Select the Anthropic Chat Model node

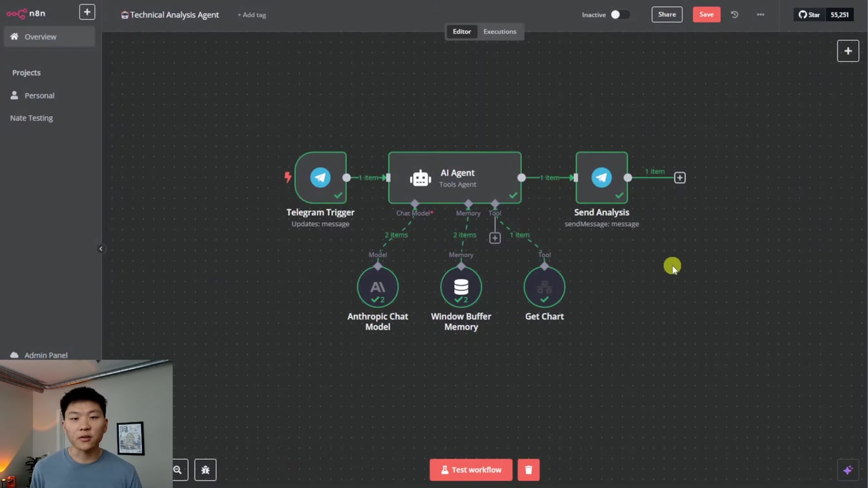tap(378, 287)
